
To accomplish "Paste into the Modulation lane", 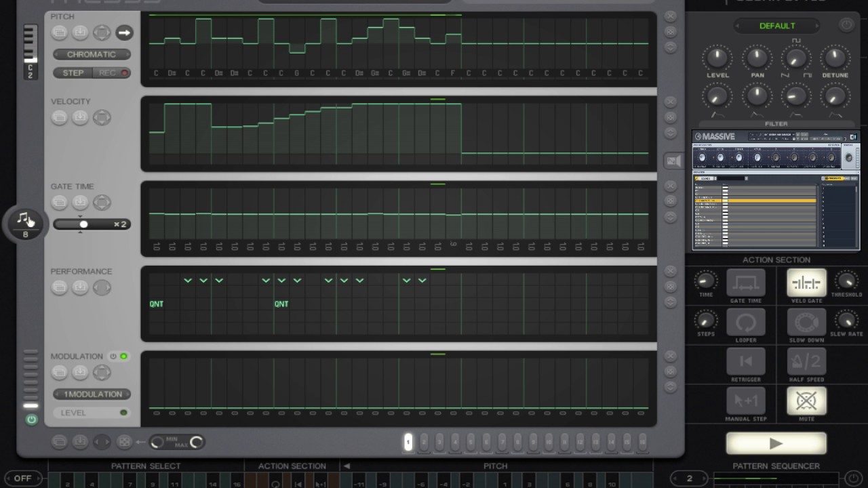I will pyautogui.click(x=80, y=372).
